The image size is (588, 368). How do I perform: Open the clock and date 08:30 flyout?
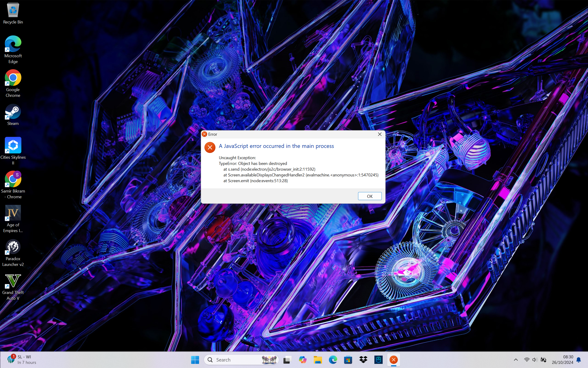tap(562, 360)
